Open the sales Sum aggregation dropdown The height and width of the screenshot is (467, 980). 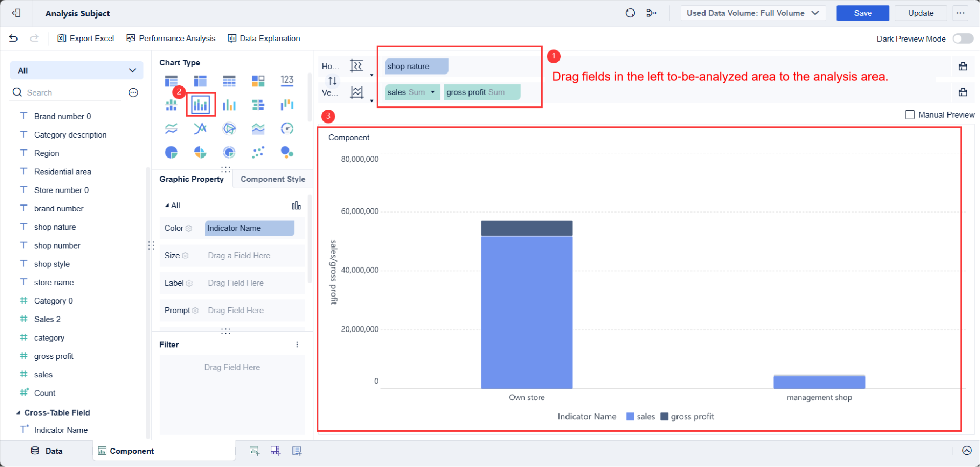click(x=432, y=92)
